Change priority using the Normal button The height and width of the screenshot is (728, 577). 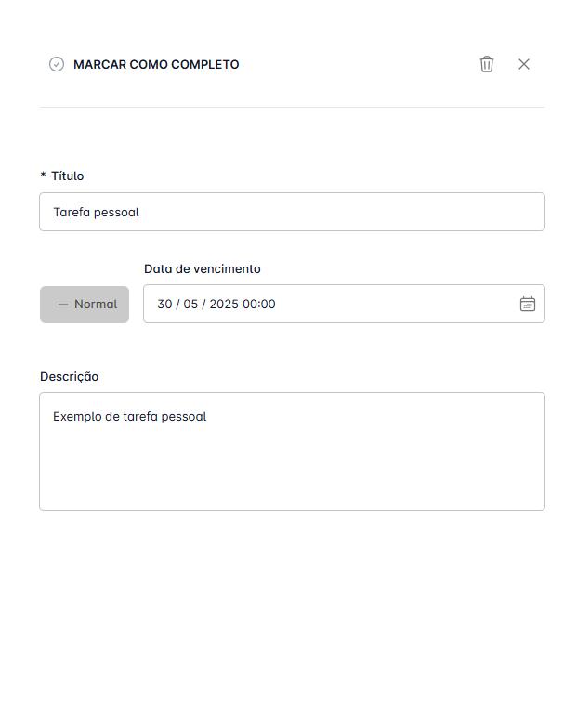click(x=85, y=305)
